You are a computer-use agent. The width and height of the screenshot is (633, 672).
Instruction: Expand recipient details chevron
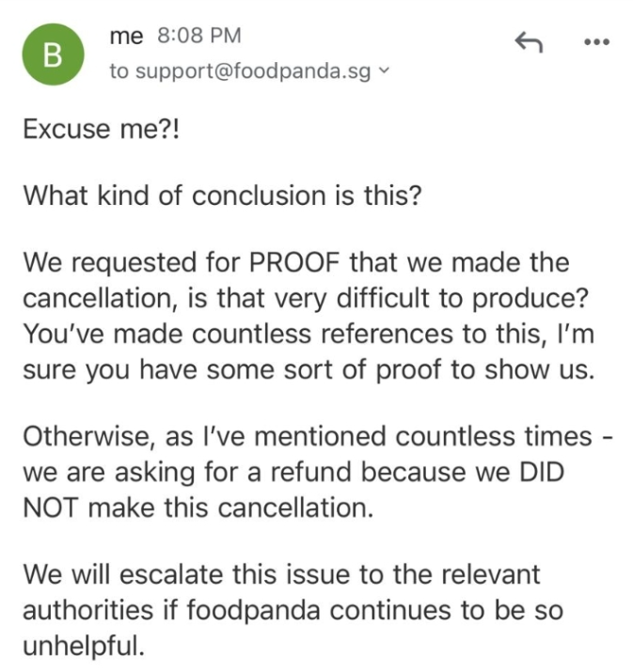(x=385, y=70)
